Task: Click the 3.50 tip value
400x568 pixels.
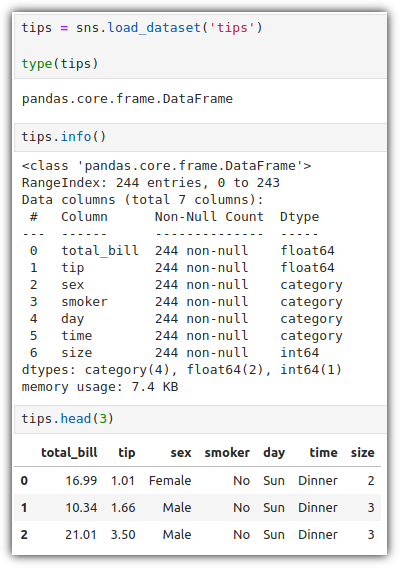Action: [123, 535]
